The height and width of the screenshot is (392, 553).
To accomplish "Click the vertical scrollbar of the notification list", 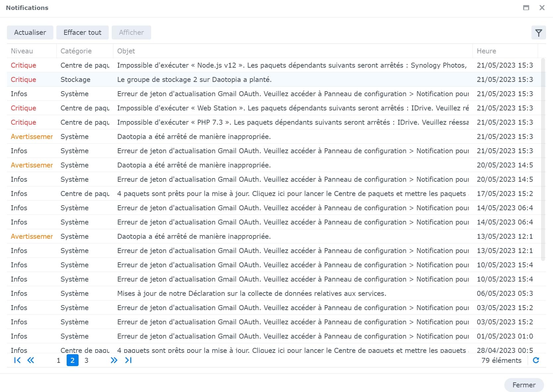I will (x=543, y=159).
